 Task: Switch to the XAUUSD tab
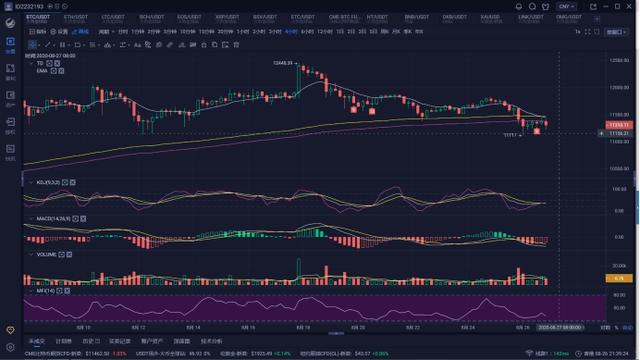491,19
